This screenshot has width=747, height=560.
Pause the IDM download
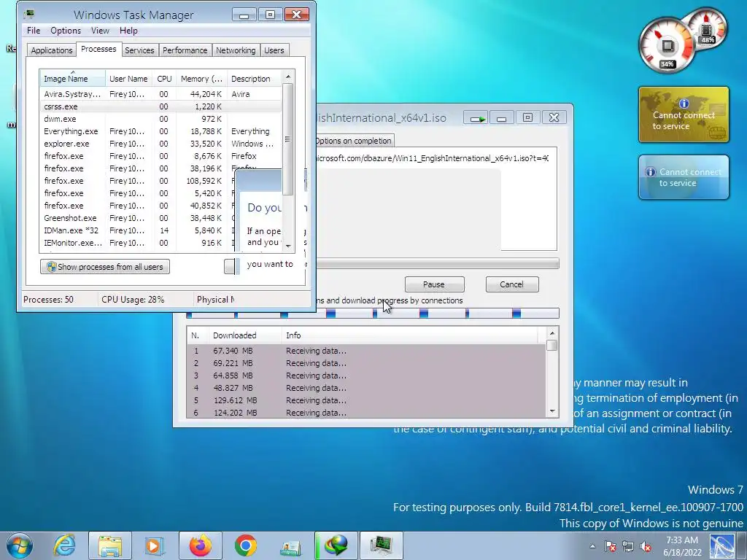(434, 284)
